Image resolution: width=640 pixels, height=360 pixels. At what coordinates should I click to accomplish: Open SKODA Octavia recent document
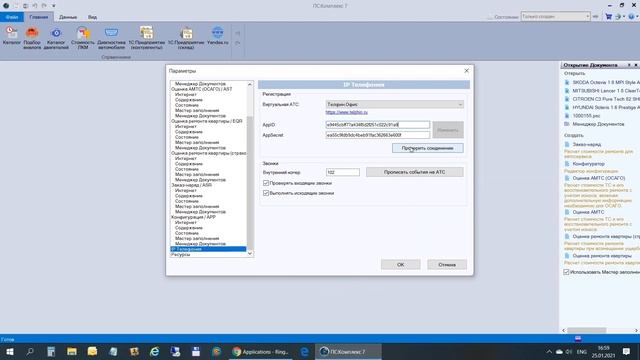602,82
